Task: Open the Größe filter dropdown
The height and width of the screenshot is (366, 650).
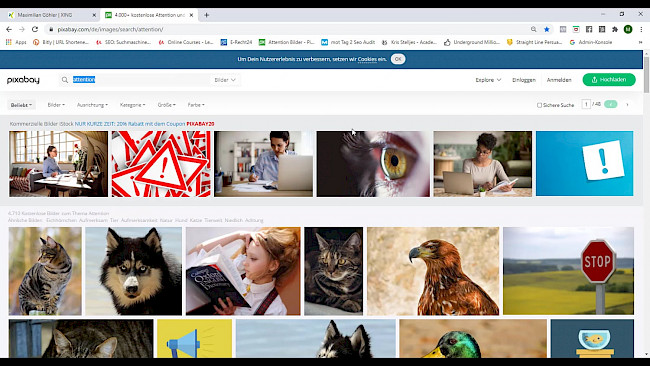Action: tap(167, 105)
